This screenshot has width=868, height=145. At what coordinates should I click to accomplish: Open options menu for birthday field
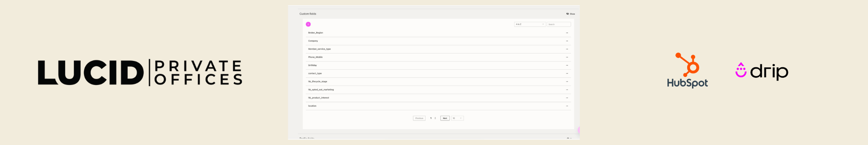pos(567,65)
